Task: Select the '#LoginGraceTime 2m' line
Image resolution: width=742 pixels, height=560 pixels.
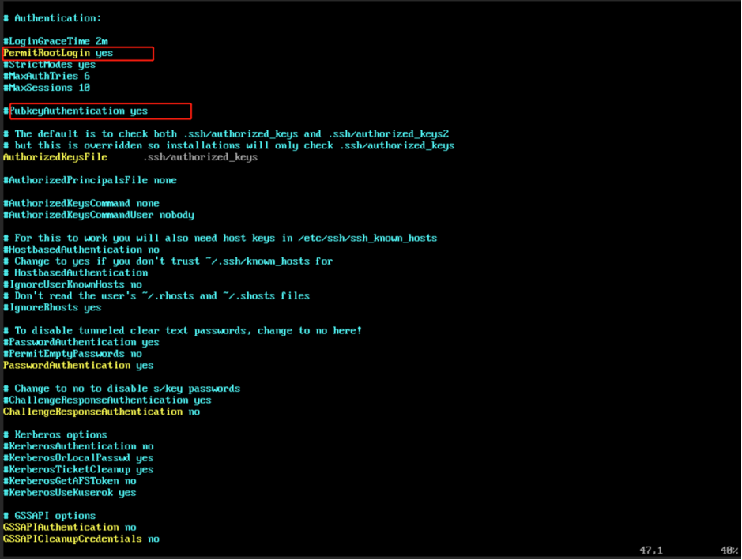Action: coord(55,41)
